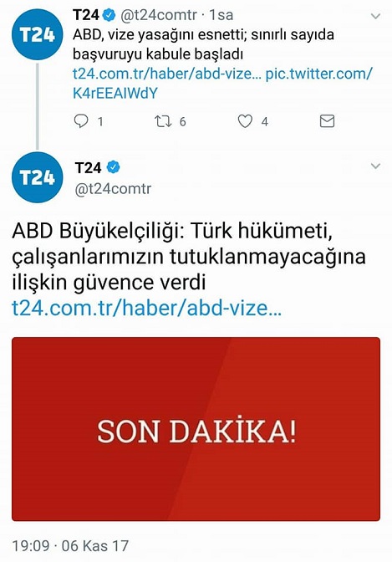The width and height of the screenshot is (392, 562).
Task: Click verified badge on main tweet's T24 name
Action: [x=114, y=167]
